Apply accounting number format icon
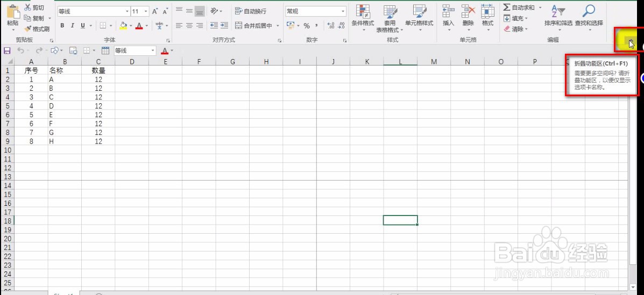644x295 pixels. [291, 25]
